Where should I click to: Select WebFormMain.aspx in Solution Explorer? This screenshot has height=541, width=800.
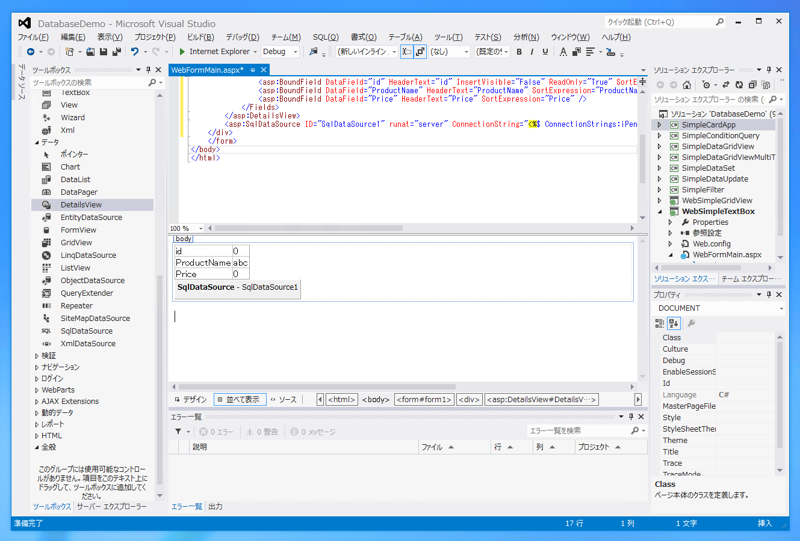(727, 255)
